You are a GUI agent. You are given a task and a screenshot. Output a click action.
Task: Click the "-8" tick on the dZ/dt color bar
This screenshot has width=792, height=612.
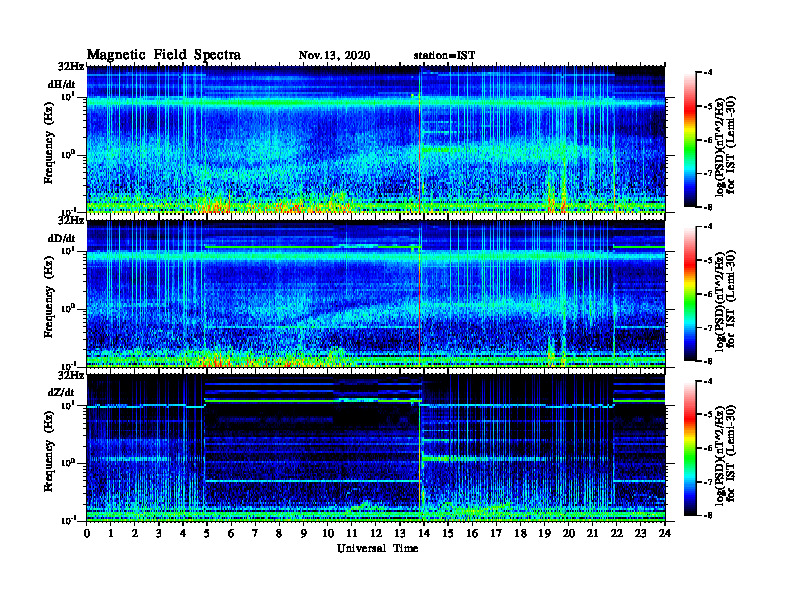pyautogui.click(x=708, y=515)
